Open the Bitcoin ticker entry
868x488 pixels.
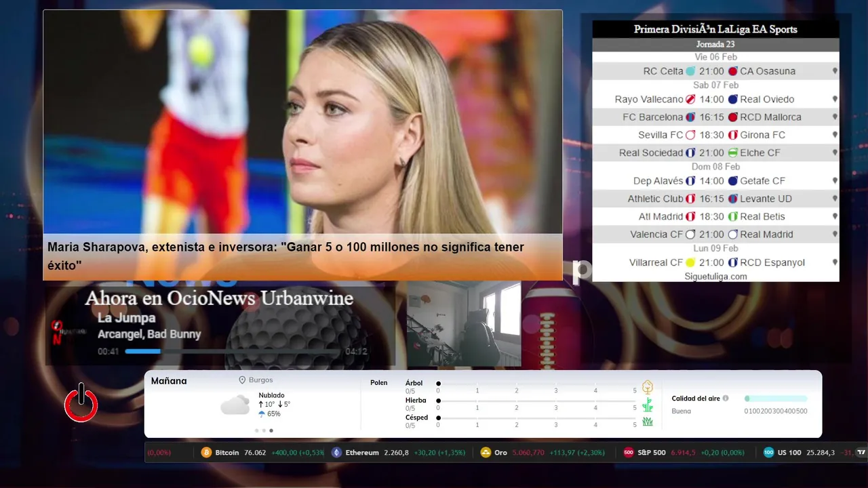click(262, 453)
